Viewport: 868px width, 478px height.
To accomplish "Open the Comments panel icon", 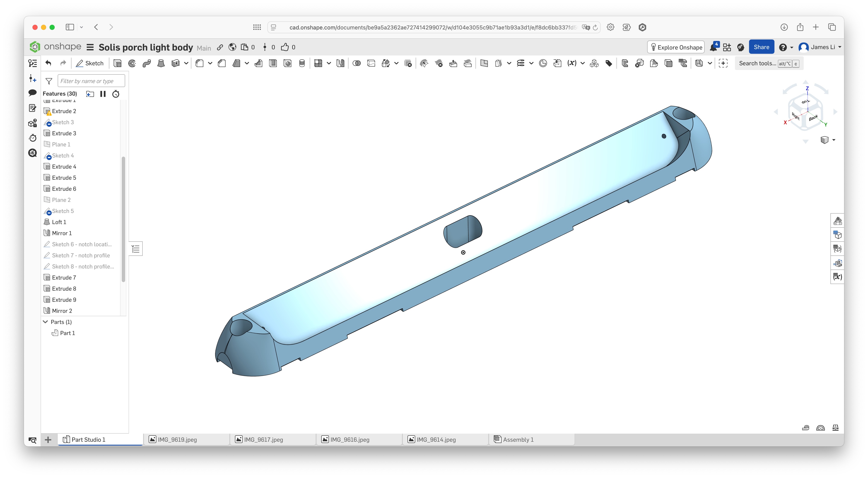I will (32, 93).
